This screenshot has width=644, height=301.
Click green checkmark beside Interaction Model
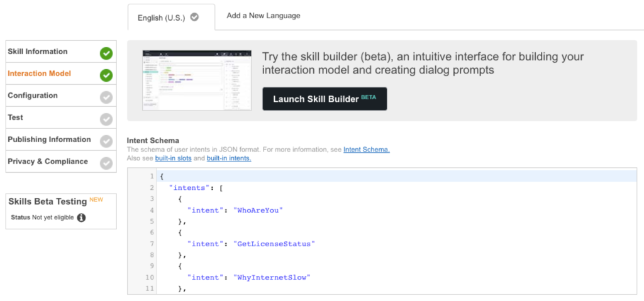pos(106,75)
